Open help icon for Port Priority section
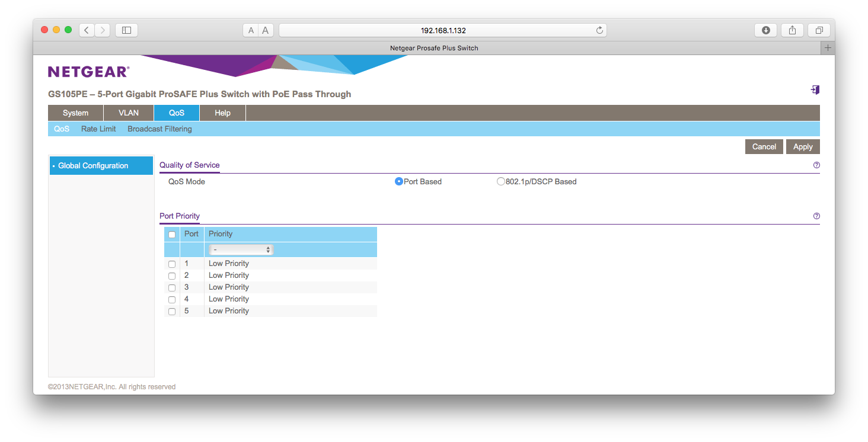Screen dimensions: 868x442 pyautogui.click(x=816, y=216)
